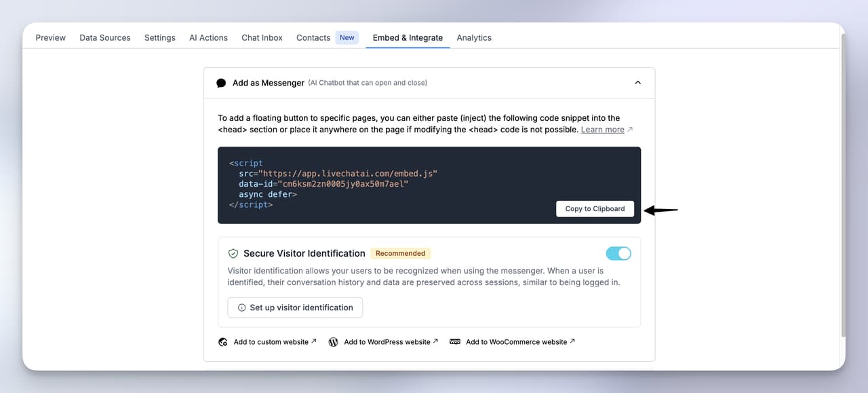Click the data-id value "cm6ksm2zn0005jy0ax50m7ael"
The image size is (868, 393).
(x=342, y=184)
